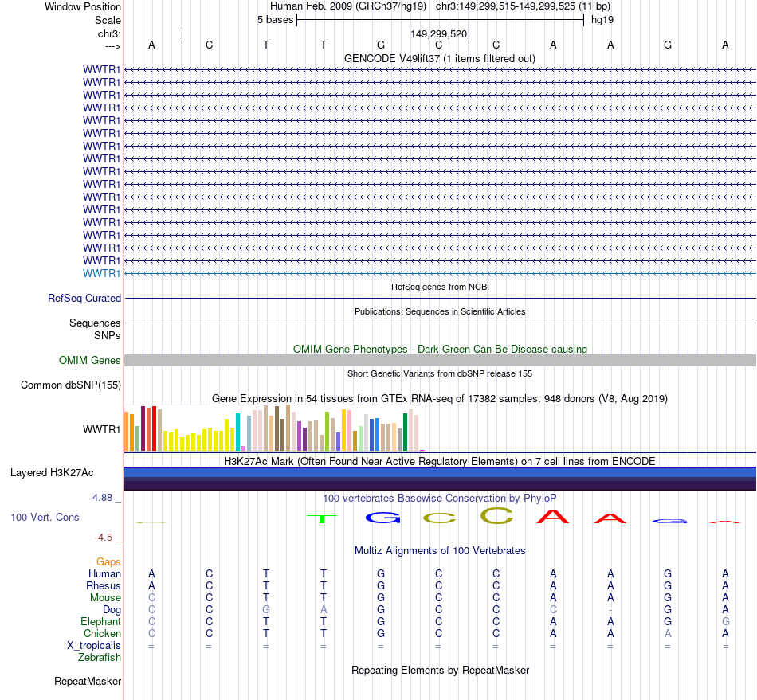Click the OMIM Genes track label
Image resolution: width=757 pixels, height=700 pixels.
[90, 361]
